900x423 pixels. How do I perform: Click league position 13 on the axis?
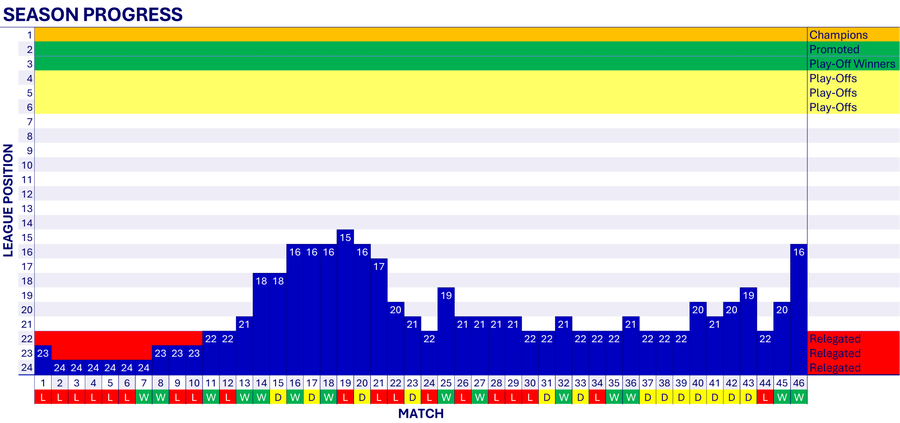(27, 208)
